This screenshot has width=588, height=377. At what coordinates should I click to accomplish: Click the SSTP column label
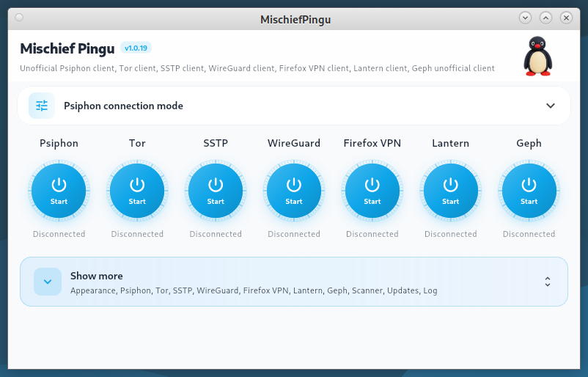[216, 143]
